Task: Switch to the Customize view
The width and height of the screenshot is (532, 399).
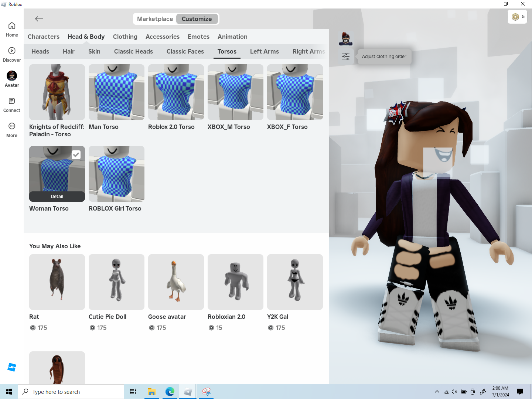Action: coord(197,19)
